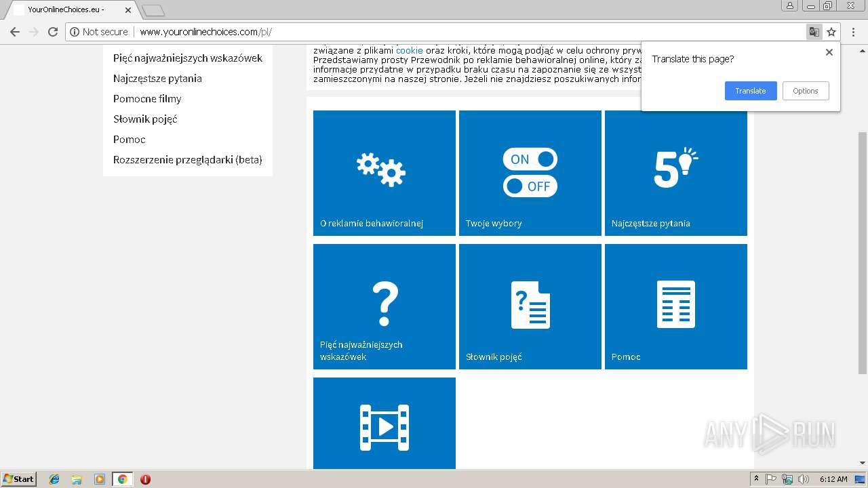868x488 pixels.
Task: Click the network tray icon
Action: point(787,479)
